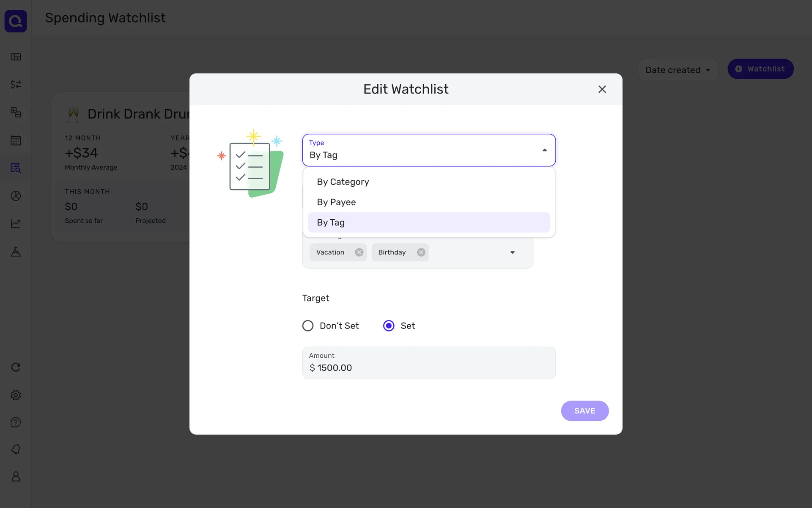Close the Edit Watchlist dialog

602,89
